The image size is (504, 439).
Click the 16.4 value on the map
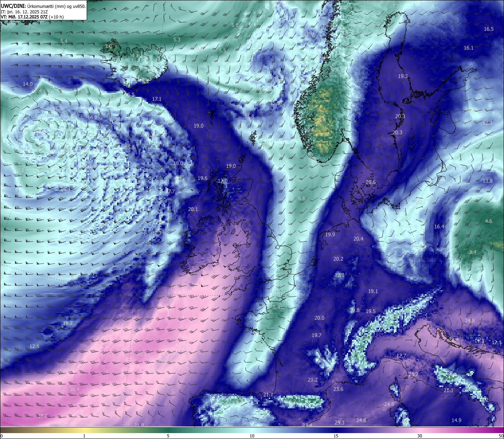coord(439,227)
